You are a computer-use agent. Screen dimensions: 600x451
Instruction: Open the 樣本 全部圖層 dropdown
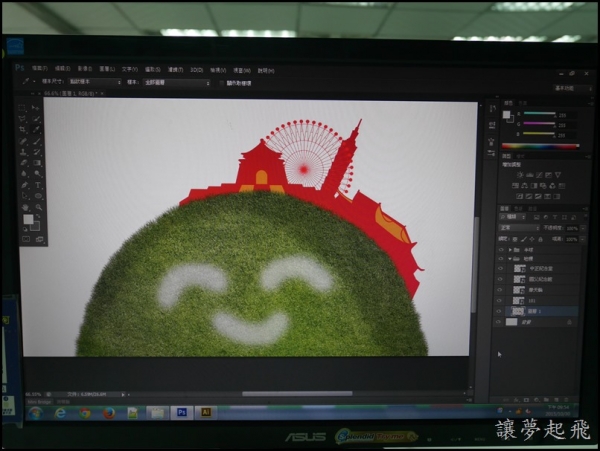(176, 83)
